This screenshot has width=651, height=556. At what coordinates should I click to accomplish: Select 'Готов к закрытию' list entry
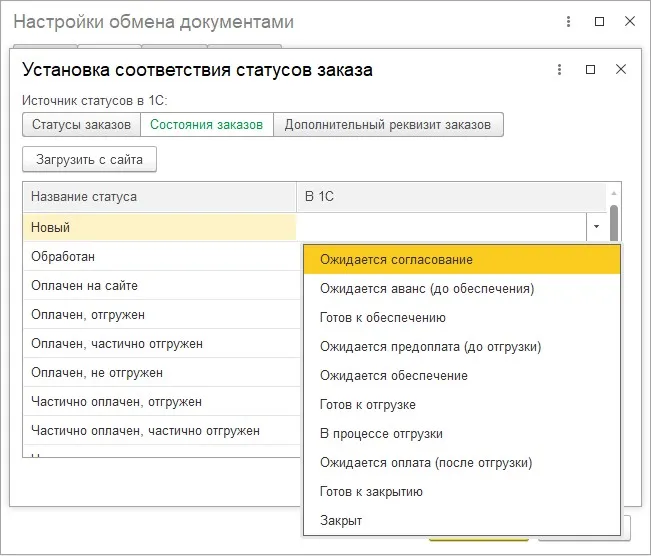coord(371,492)
